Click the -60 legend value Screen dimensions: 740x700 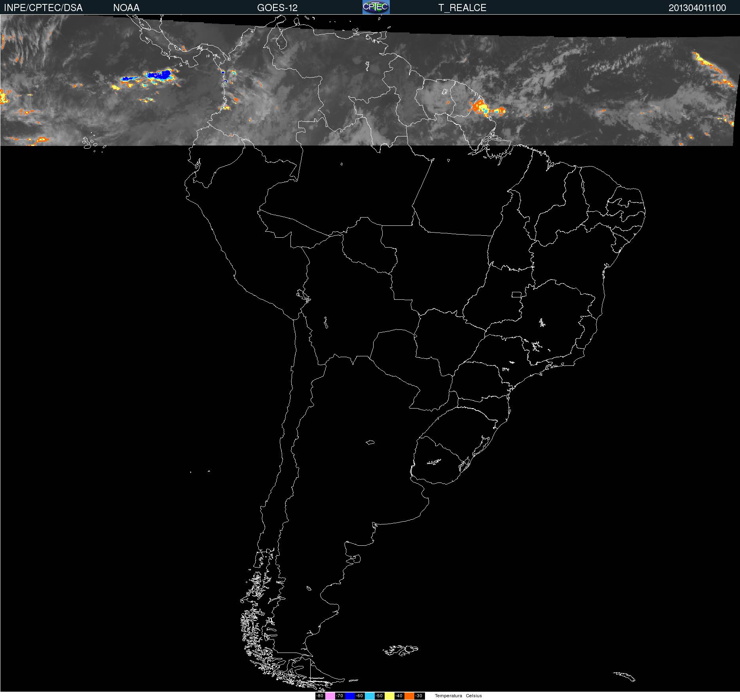pyautogui.click(x=360, y=696)
